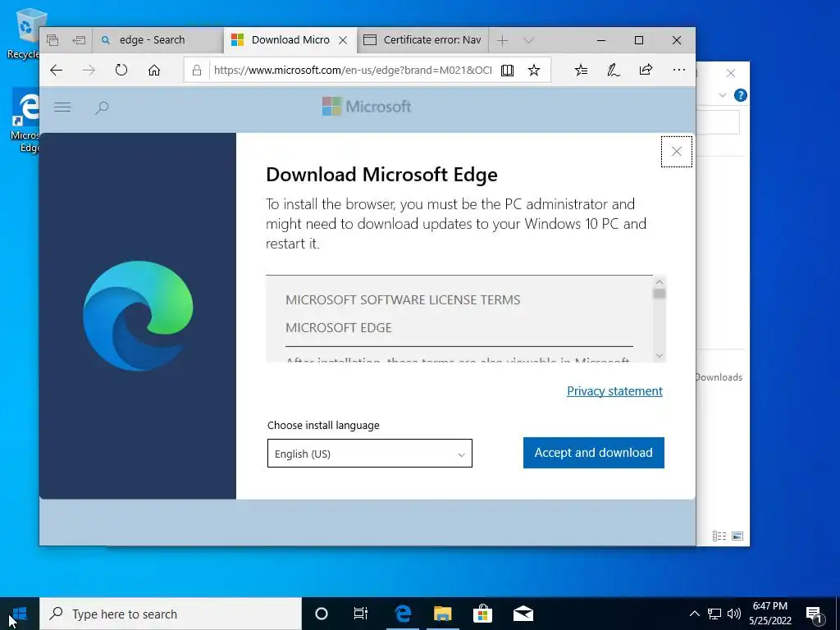Click the browser forward arrow

coord(89,71)
